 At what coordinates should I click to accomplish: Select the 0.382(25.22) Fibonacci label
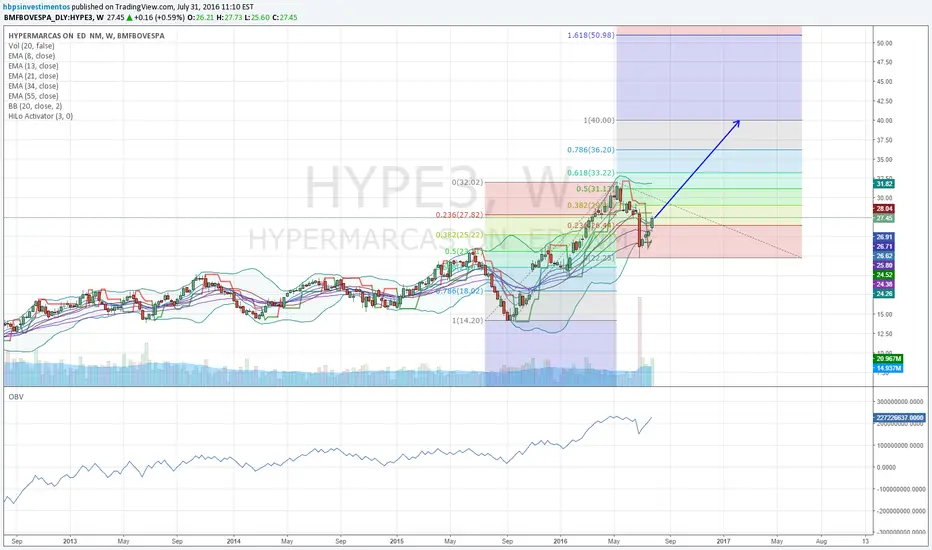coord(459,235)
